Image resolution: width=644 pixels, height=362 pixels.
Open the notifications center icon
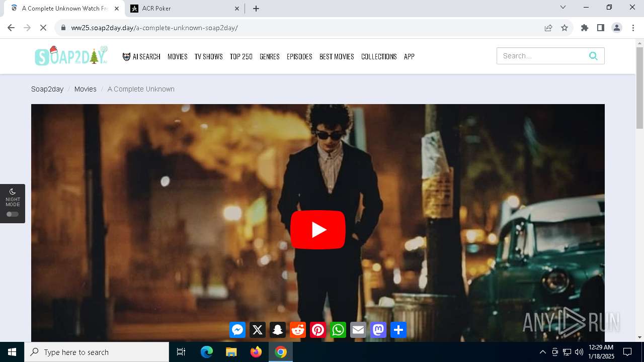[628, 352]
